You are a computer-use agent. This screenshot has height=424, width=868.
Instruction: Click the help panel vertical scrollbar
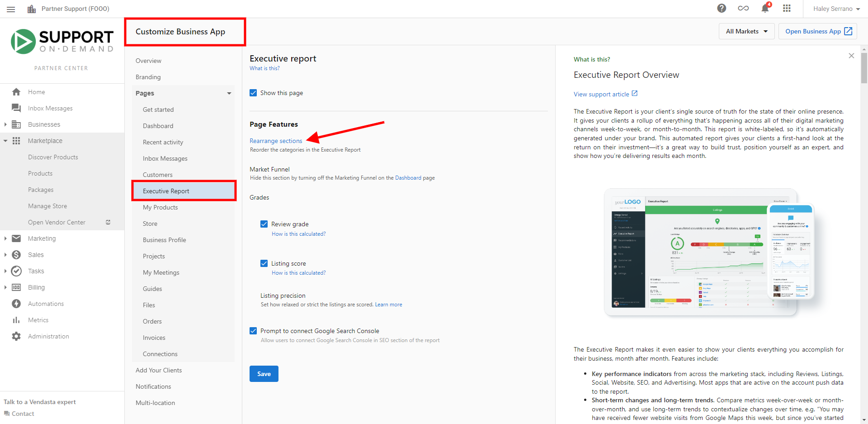tap(864, 68)
